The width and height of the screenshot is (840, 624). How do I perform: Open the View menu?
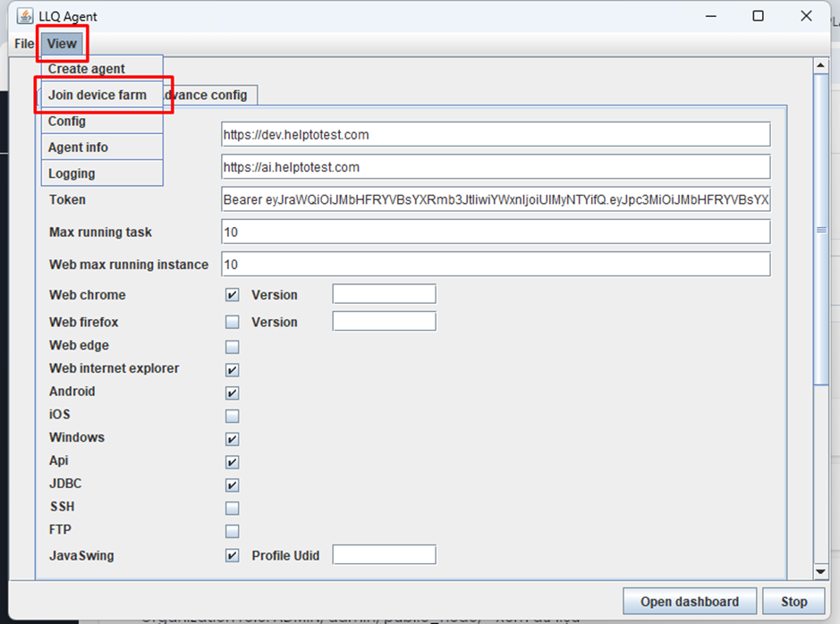62,44
